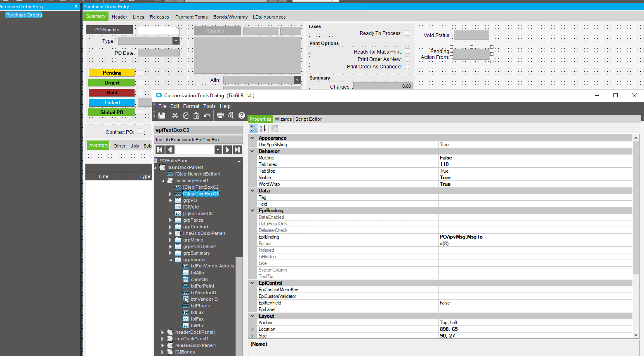Collapse the Appearance property category
Image resolution: width=644 pixels, height=356 pixels.
pyautogui.click(x=252, y=138)
